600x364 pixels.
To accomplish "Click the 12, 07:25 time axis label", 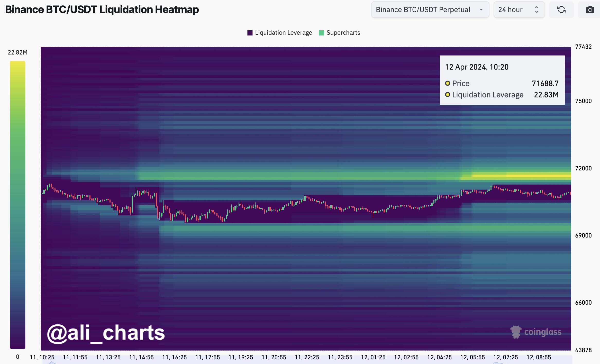I will tap(506, 357).
